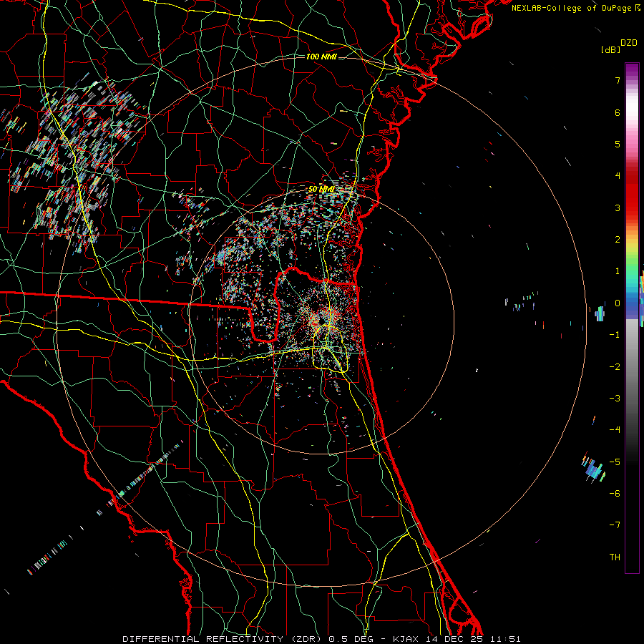
Task: Click the TH threshold label on scale
Action: tap(615, 557)
